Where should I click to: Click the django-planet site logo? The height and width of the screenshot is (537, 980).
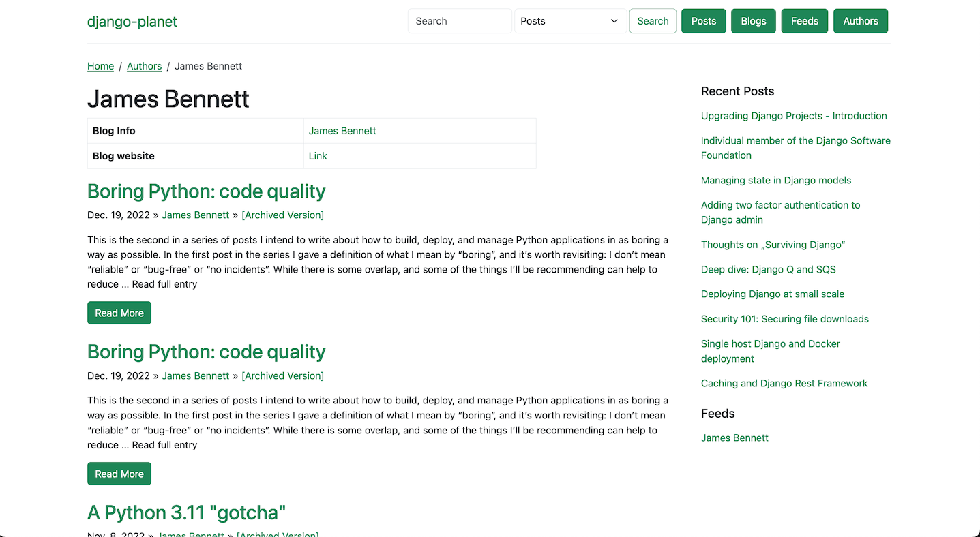(132, 22)
